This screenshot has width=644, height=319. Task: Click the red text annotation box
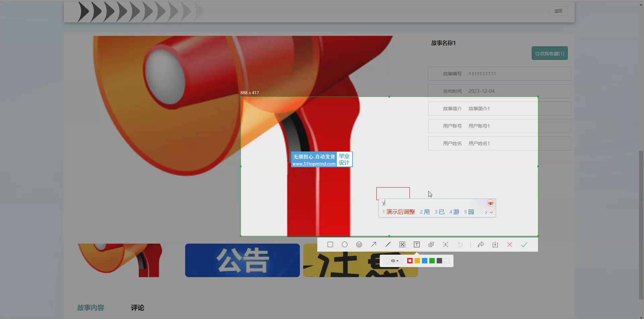(393, 193)
